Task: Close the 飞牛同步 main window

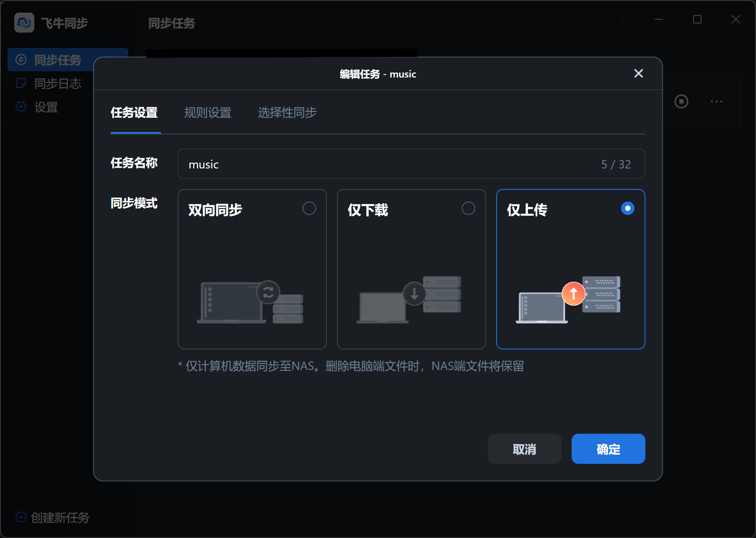Action: coord(736,19)
